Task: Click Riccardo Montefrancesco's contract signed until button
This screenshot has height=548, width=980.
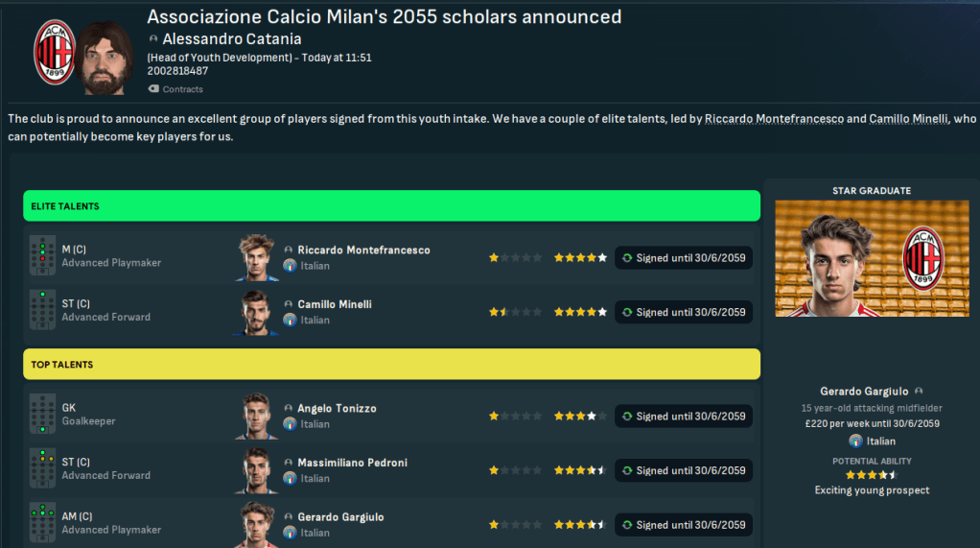Action: pyautogui.click(x=683, y=258)
